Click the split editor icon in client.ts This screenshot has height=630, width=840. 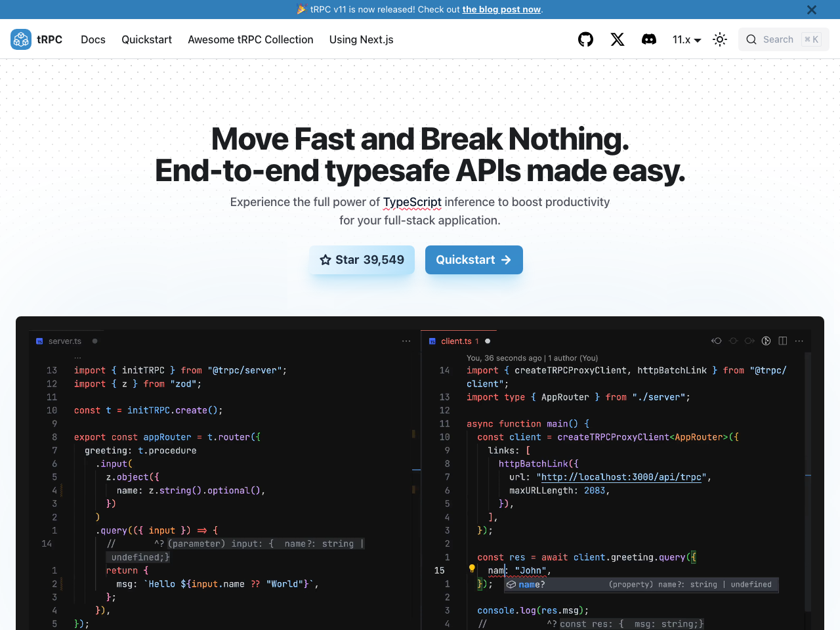(782, 341)
